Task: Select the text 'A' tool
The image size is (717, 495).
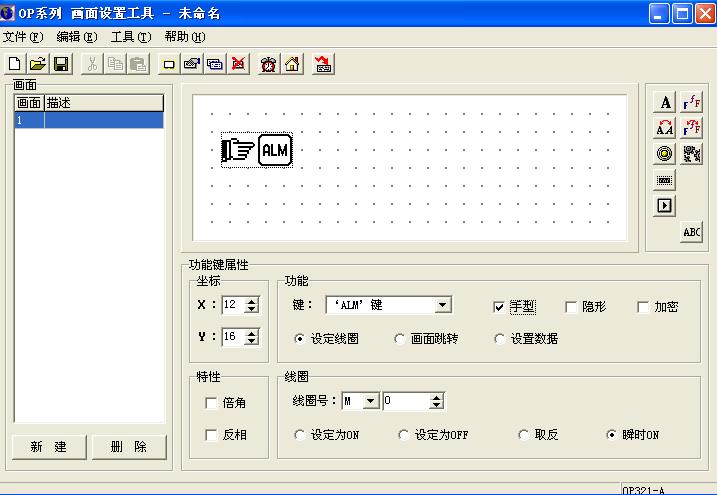Action: point(665,102)
